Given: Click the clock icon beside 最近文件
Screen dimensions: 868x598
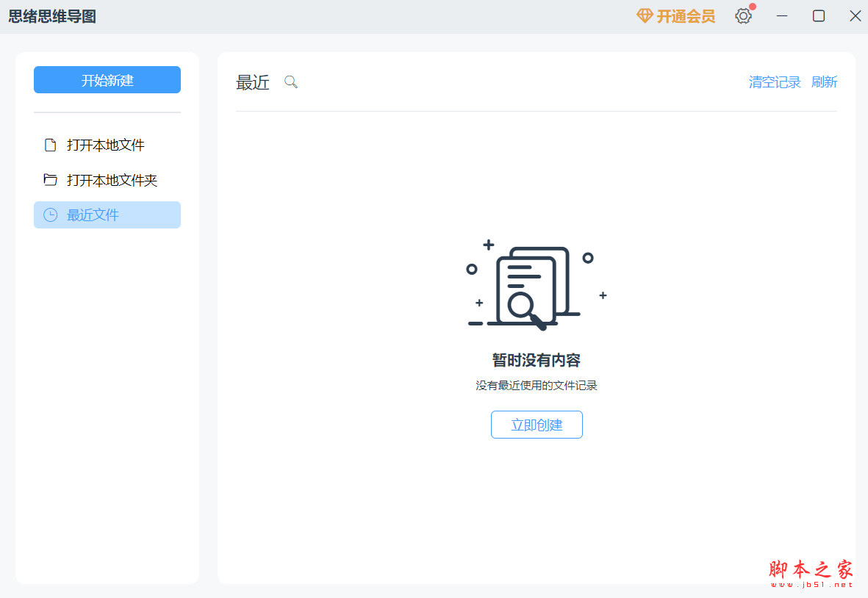Looking at the screenshot, I should (x=49, y=215).
